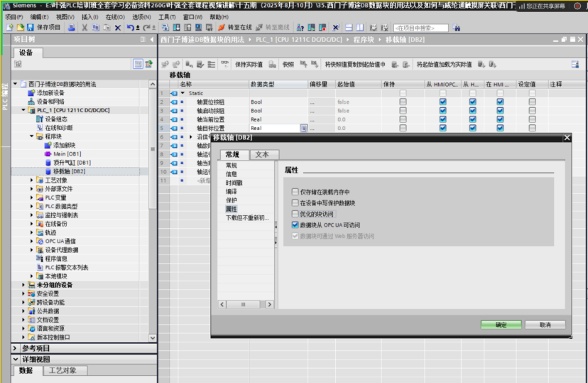Click the far-right DB editor toolbar icon
The height and width of the screenshot is (383, 588).
coord(575,65)
